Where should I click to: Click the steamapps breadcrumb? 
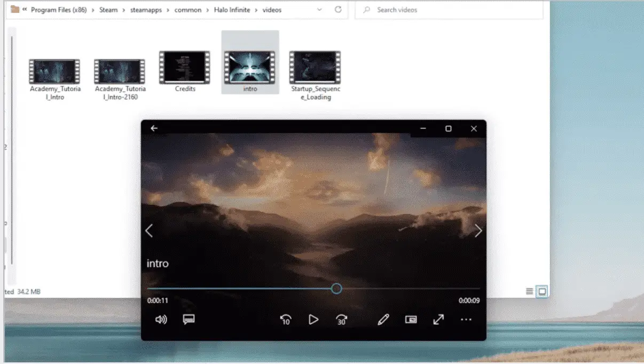click(146, 10)
